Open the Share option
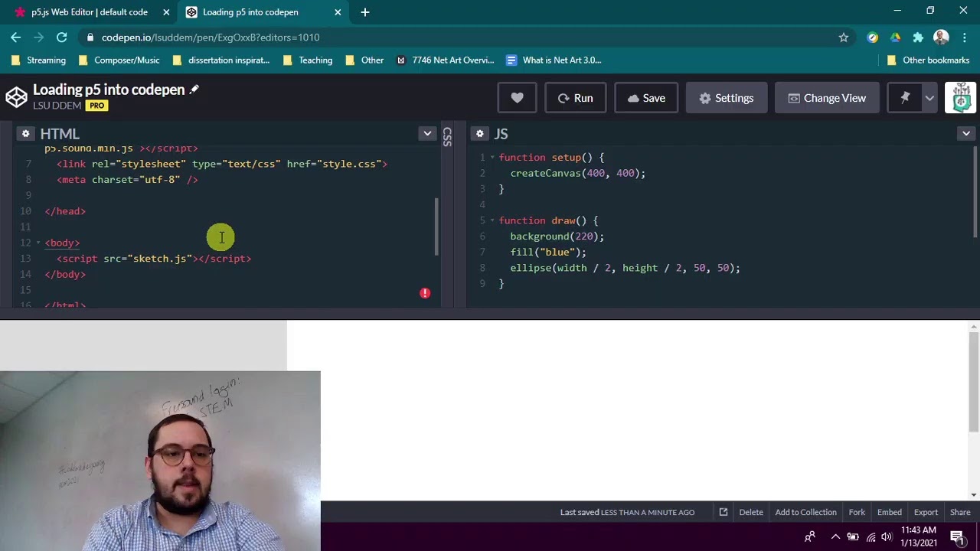This screenshot has height=551, width=980. 960,512
